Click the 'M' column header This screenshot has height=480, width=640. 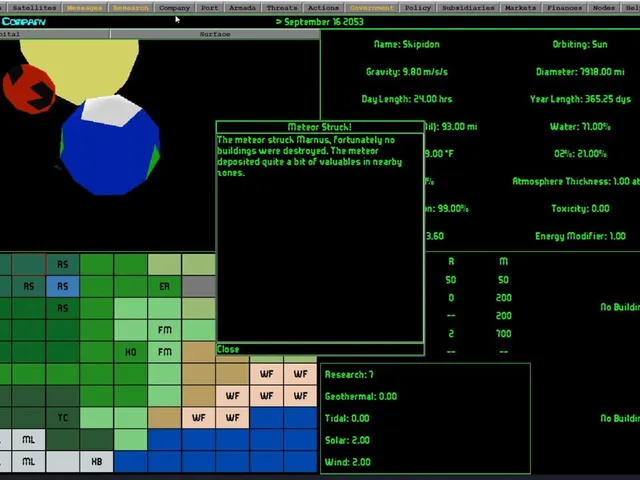click(x=504, y=261)
